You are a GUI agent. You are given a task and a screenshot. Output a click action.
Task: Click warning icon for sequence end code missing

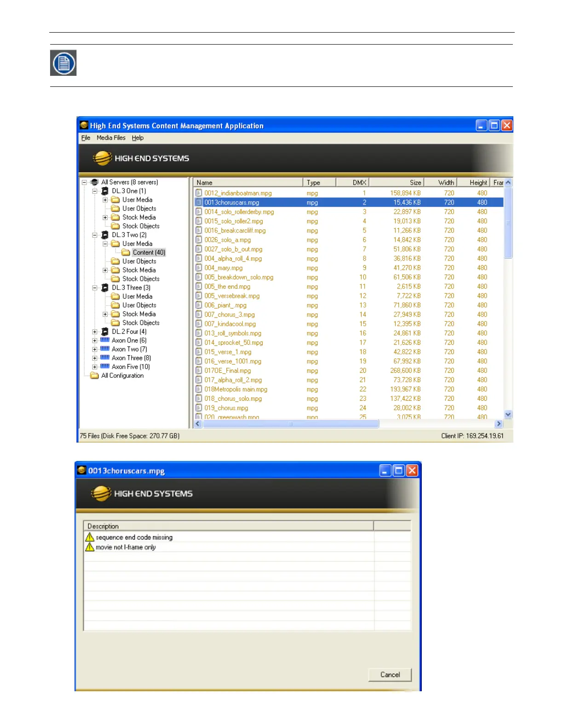coord(90,537)
